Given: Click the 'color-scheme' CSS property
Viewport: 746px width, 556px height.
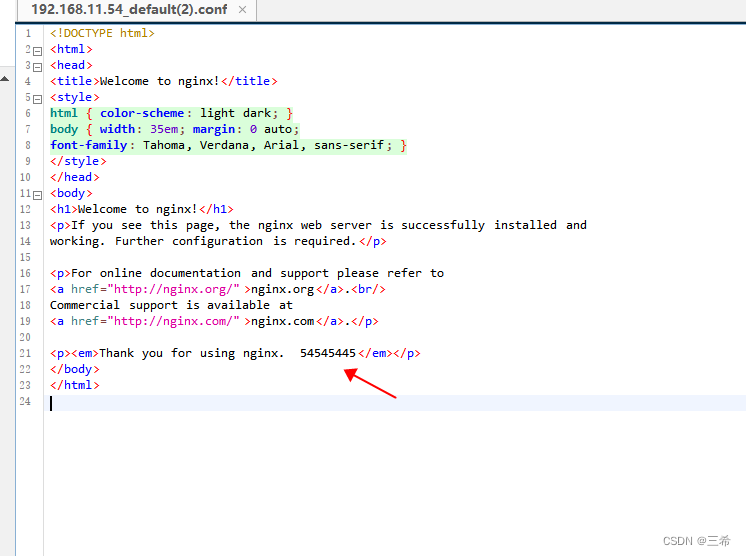Looking at the screenshot, I should pyautogui.click(x=142, y=113).
